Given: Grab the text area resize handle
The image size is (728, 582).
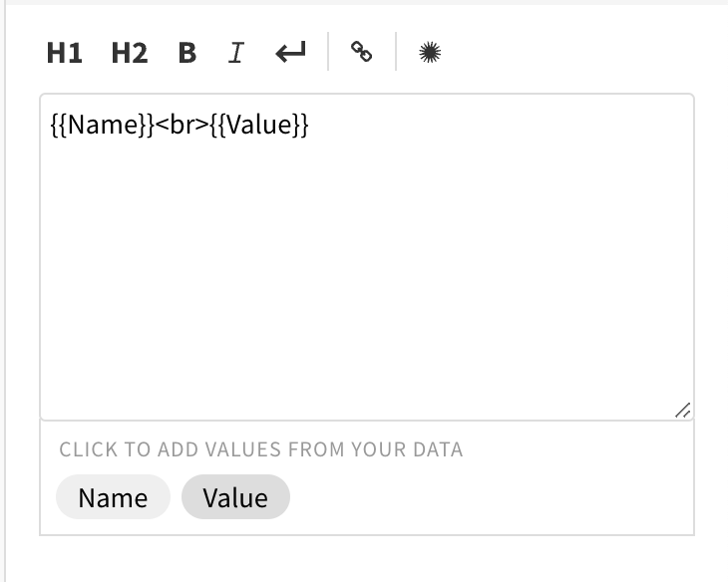Looking at the screenshot, I should click(683, 411).
